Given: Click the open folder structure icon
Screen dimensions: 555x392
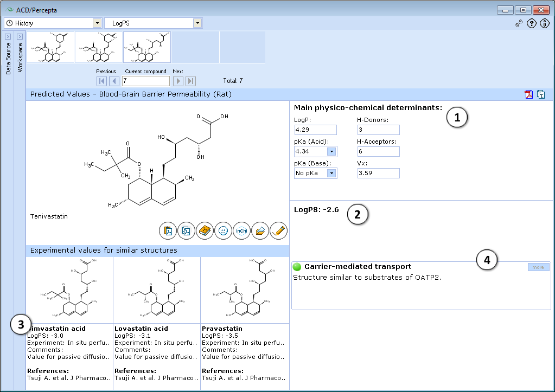Looking at the screenshot, I should tap(260, 231).
